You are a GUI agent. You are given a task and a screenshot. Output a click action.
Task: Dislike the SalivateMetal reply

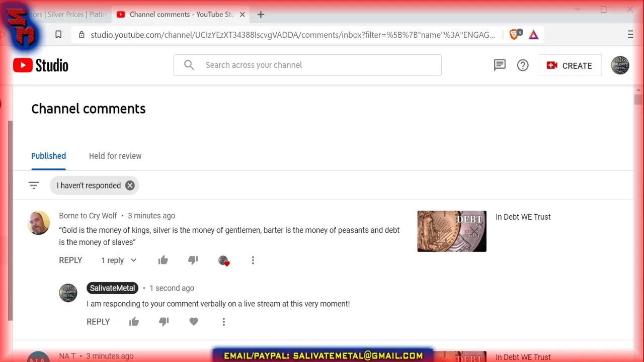[164, 322]
